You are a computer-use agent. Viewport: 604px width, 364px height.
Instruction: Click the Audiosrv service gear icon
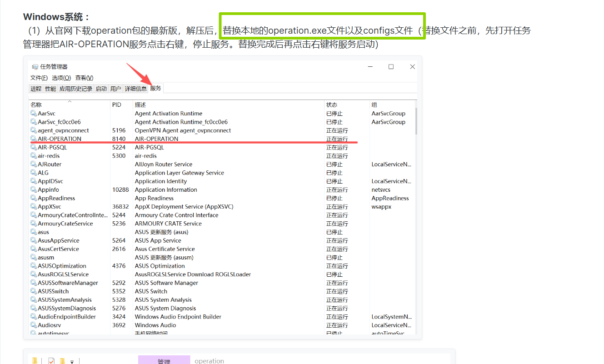pyautogui.click(x=34, y=325)
